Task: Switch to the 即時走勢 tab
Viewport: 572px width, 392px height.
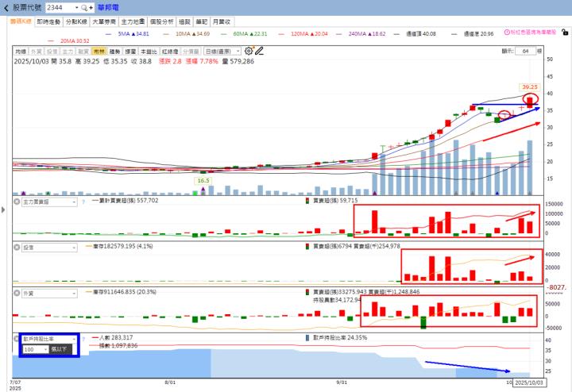Action: pyautogui.click(x=48, y=22)
